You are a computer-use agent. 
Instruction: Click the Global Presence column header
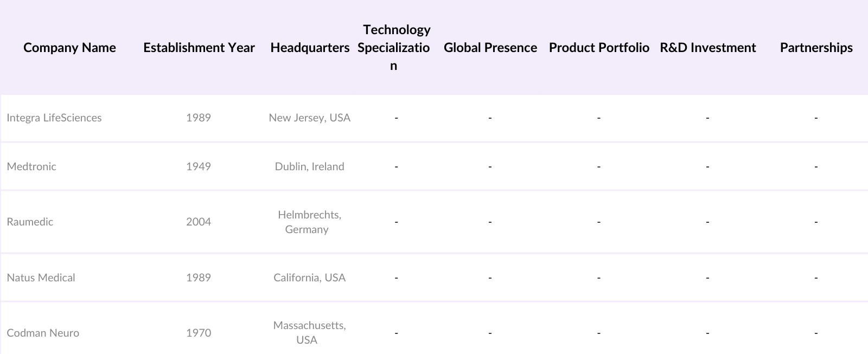click(490, 48)
